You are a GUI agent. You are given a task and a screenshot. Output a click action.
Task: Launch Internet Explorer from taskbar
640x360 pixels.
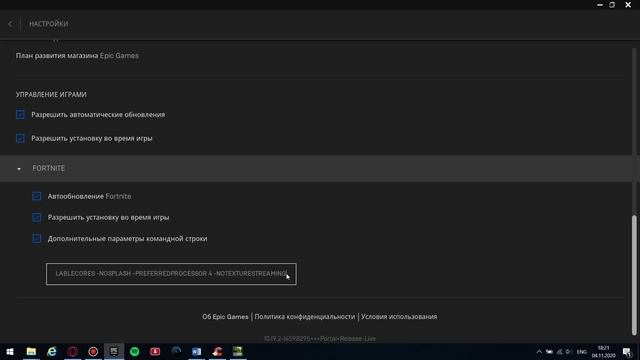pyautogui.click(x=52, y=351)
